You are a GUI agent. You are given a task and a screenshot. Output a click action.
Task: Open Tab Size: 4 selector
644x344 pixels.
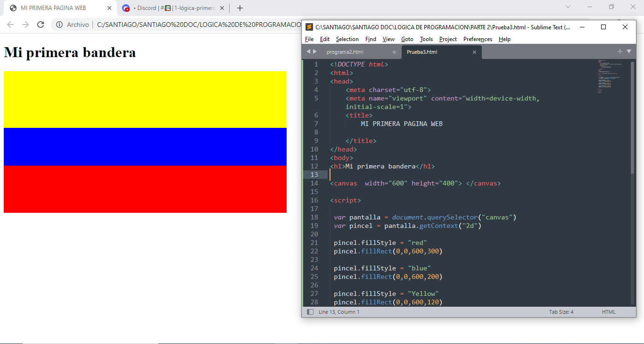coord(561,312)
